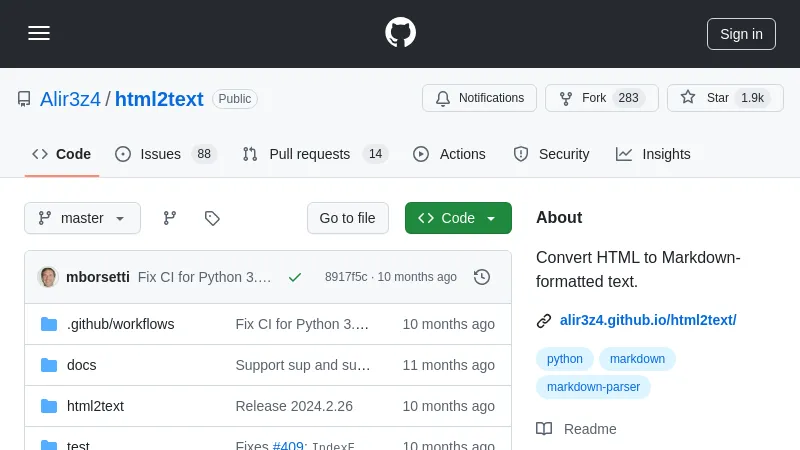Expand the green Code dropdown
Image resolution: width=800 pixels, height=450 pixels.
pos(458,218)
